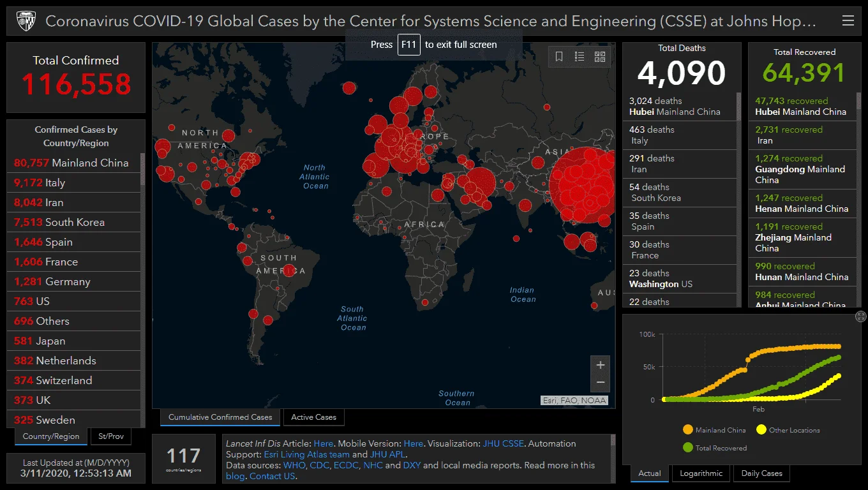This screenshot has height=490, width=868.
Task: Toggle Other Locations series in chart legend
Action: (x=788, y=430)
